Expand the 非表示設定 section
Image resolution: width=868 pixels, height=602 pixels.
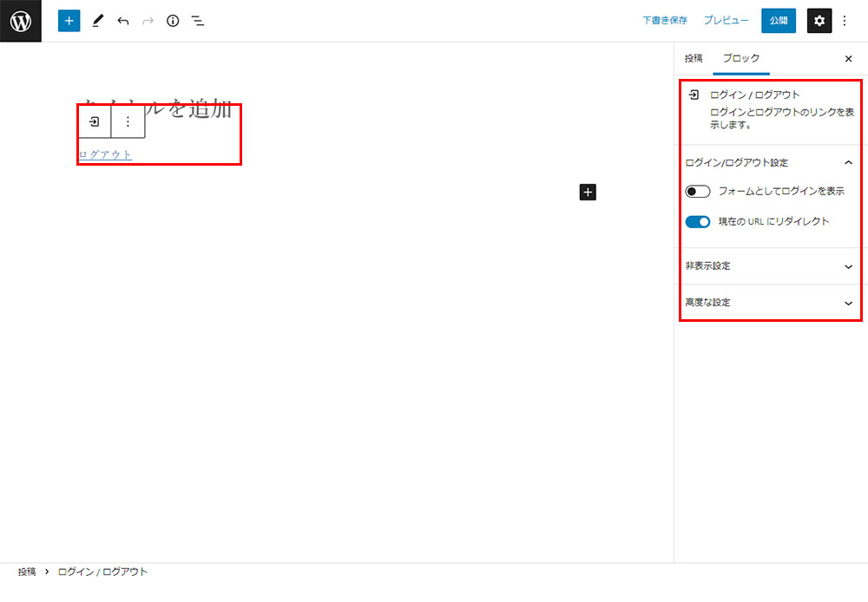(x=848, y=266)
